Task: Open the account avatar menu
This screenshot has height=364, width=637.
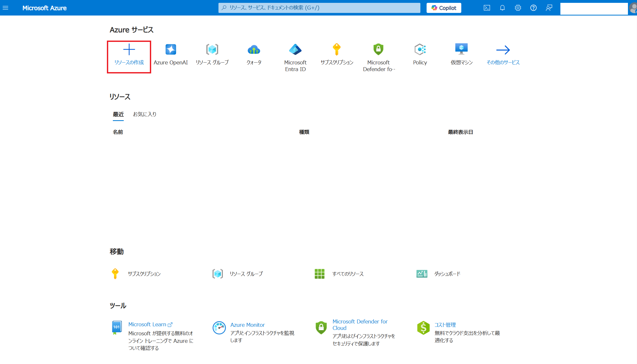Action: [633, 8]
